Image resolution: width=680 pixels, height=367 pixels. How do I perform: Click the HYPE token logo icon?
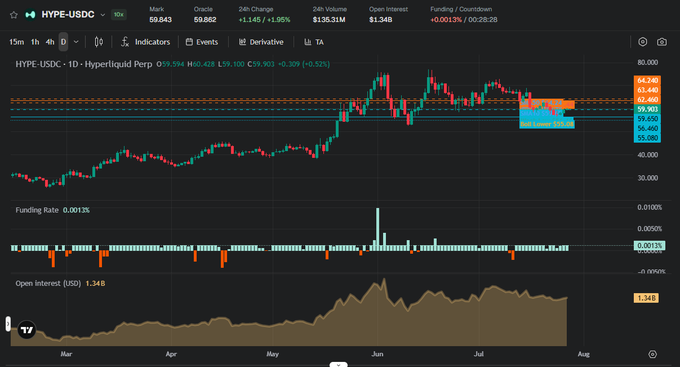(30, 15)
